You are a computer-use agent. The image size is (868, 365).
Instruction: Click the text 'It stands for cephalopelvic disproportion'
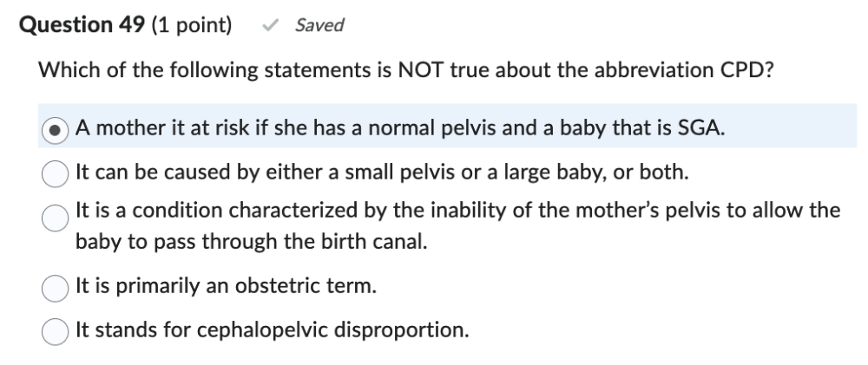point(273,330)
